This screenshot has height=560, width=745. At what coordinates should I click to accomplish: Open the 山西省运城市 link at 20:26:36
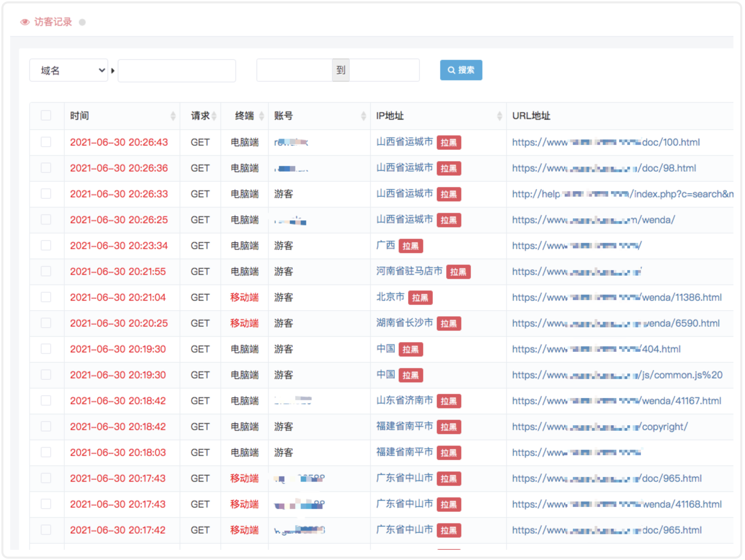pyautogui.click(x=404, y=168)
